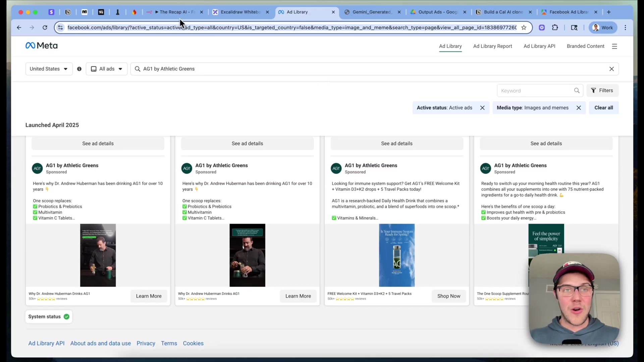Click the Meta logo
The height and width of the screenshot is (362, 644).
click(42, 46)
